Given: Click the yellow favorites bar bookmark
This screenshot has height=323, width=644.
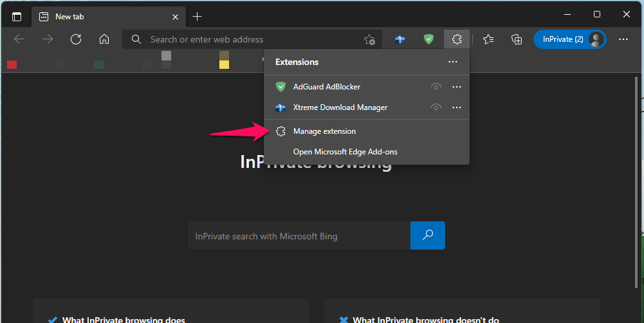Looking at the screenshot, I should (x=224, y=64).
